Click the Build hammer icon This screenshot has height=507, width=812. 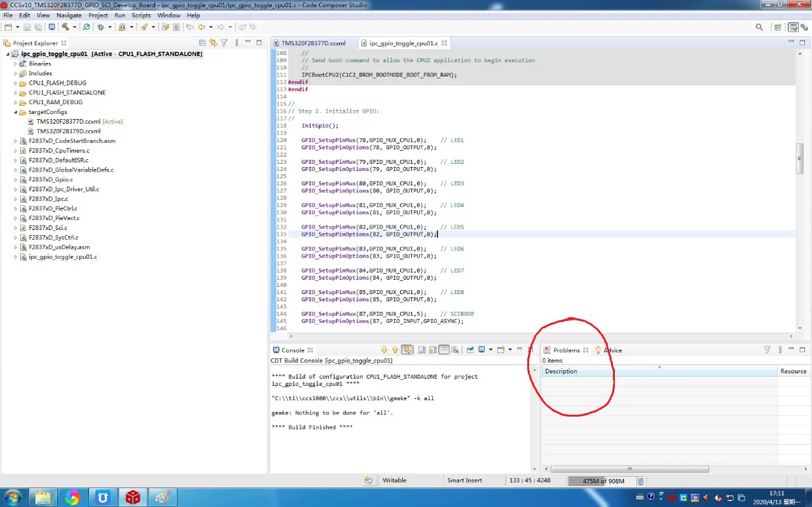tap(65, 27)
